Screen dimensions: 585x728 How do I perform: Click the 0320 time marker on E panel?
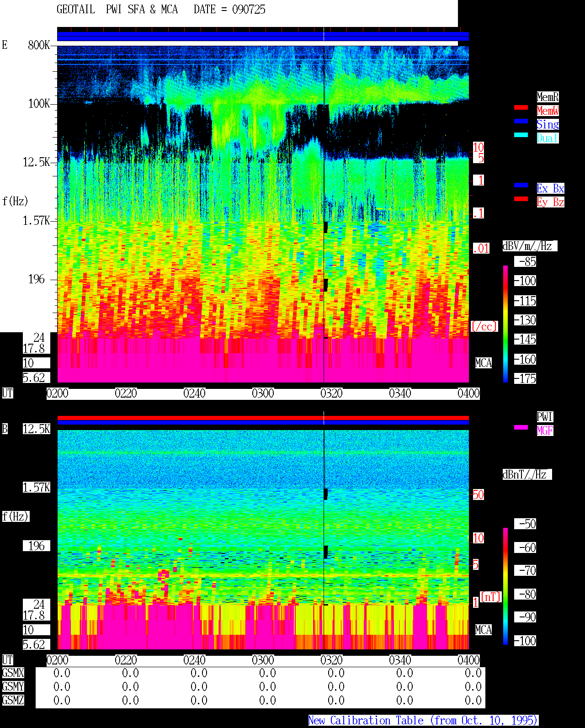point(331,393)
